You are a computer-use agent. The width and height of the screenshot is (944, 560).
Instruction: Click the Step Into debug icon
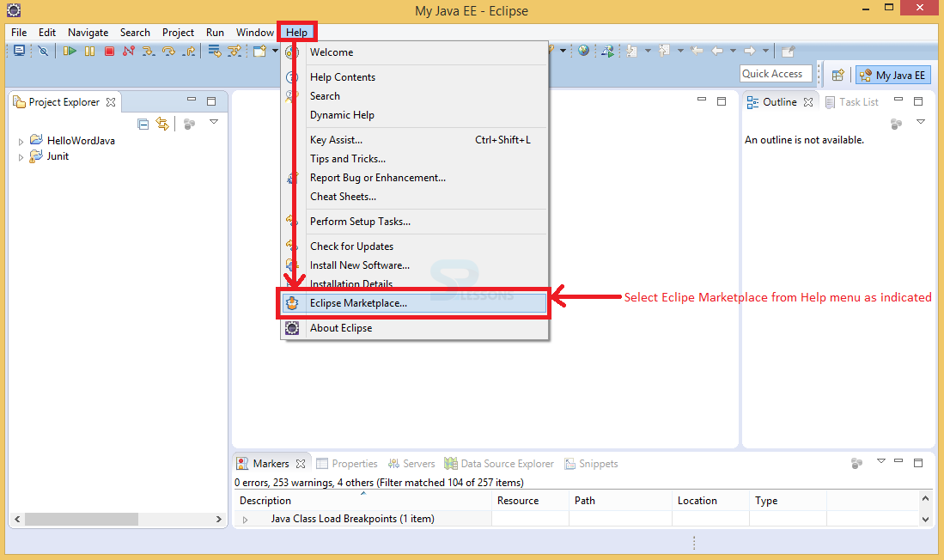click(x=148, y=52)
